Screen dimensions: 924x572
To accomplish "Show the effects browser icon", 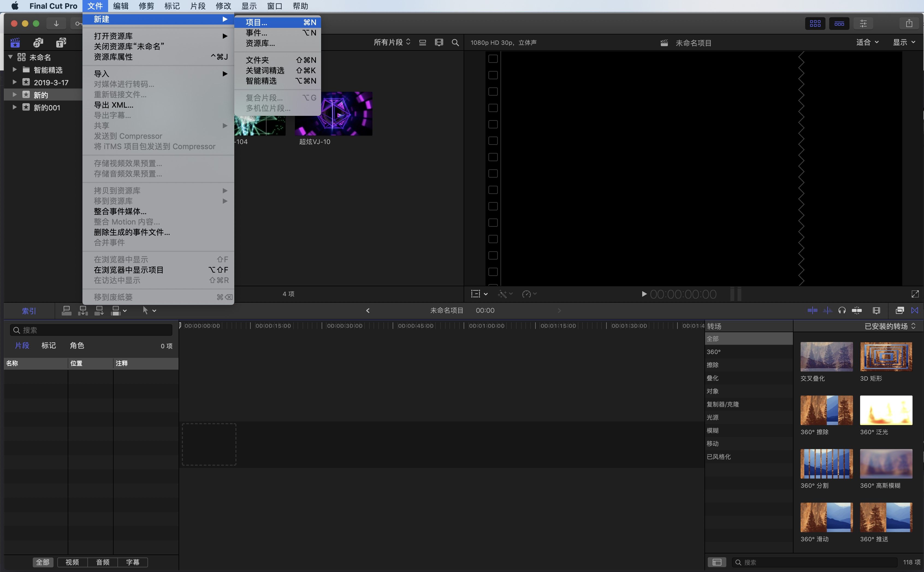I will coord(900,310).
